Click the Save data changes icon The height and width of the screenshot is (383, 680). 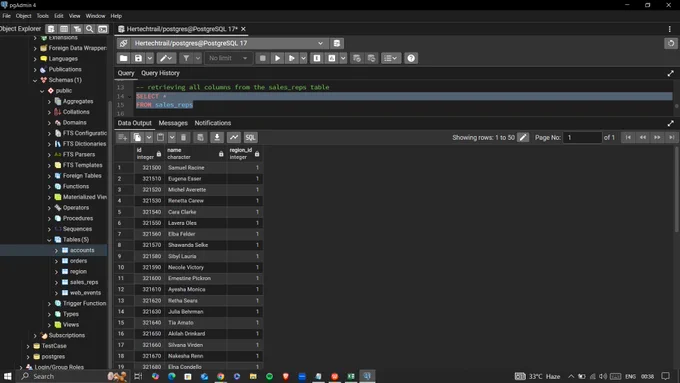(x=200, y=137)
